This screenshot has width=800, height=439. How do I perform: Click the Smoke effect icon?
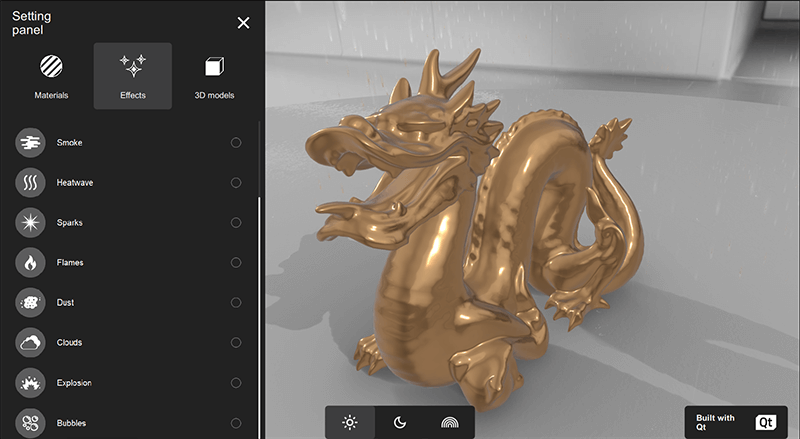click(x=30, y=143)
